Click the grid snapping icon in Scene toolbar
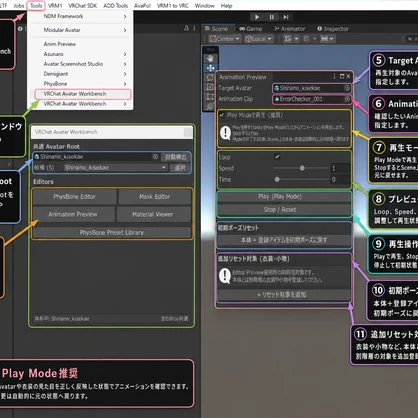418x418 pixels. click(288, 39)
